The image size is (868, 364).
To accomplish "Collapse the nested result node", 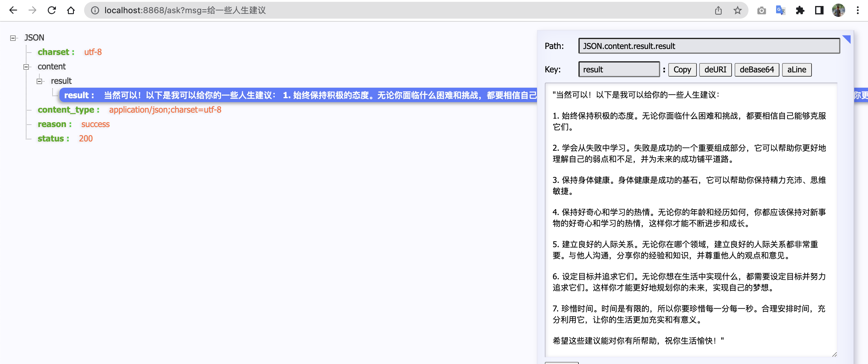I will (x=39, y=81).
